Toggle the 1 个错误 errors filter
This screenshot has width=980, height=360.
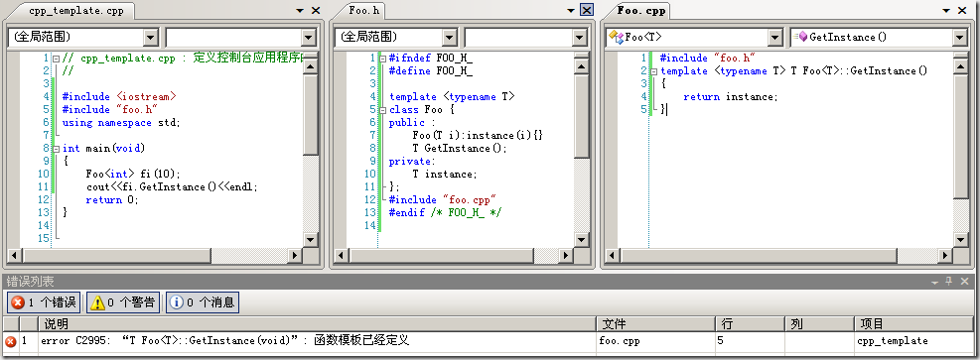pyautogui.click(x=44, y=302)
